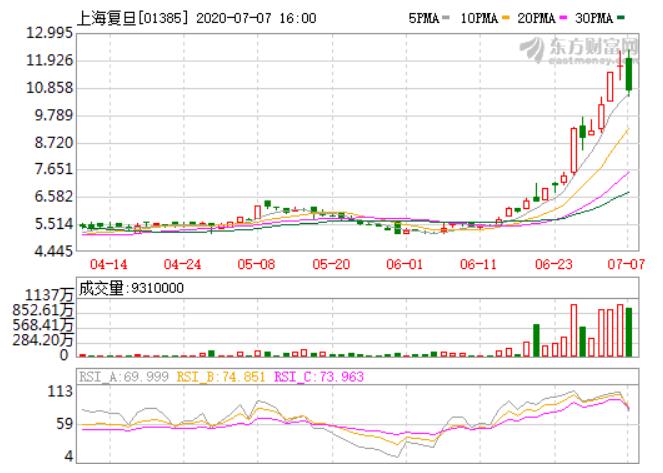Click the RSI_C:73.963 indicator label
This screenshot has width=663, height=473.
tap(319, 377)
